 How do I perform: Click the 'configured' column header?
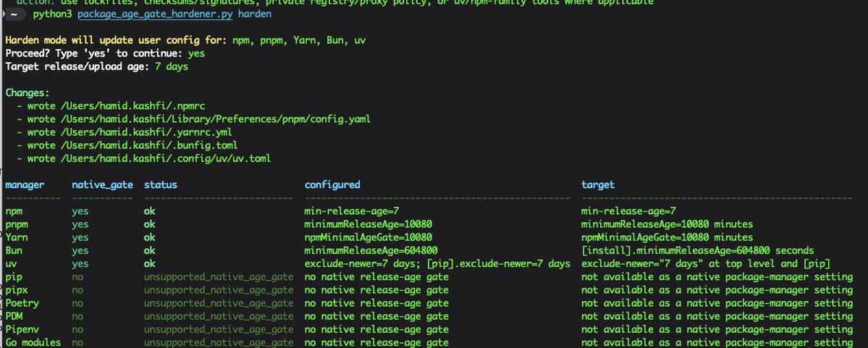[332, 184]
